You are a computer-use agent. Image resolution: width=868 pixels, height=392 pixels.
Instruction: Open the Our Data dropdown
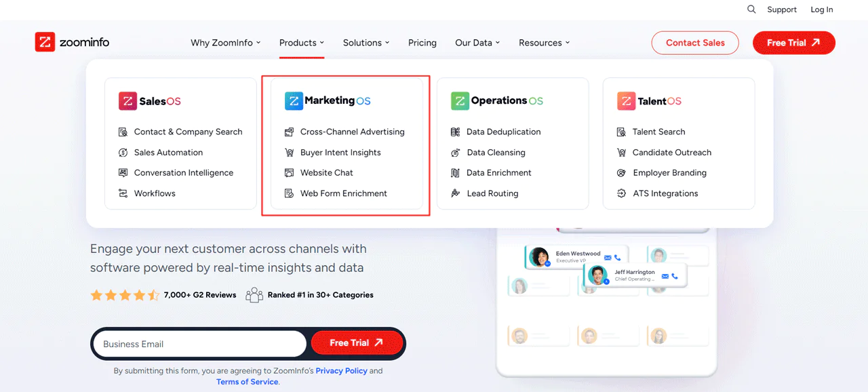pyautogui.click(x=477, y=42)
